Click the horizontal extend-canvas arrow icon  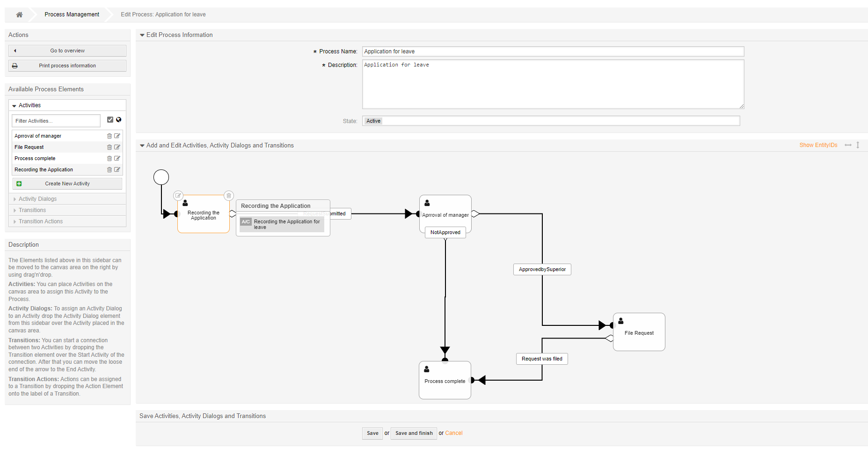click(x=848, y=145)
